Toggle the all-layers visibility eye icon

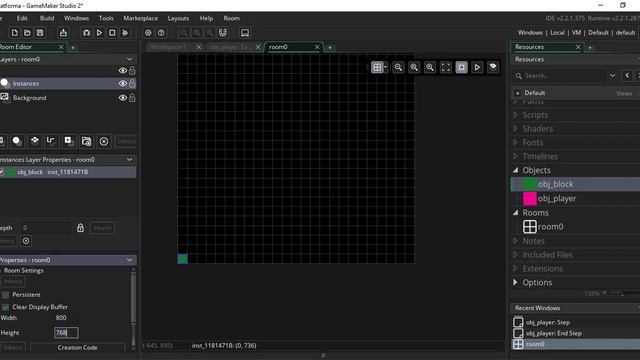coord(122,71)
